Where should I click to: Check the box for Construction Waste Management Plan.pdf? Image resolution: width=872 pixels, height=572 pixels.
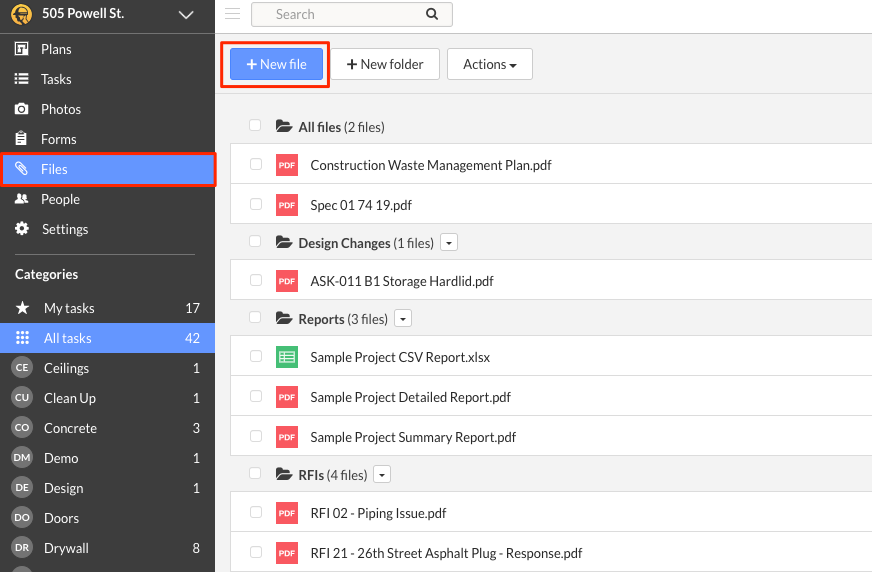[256, 164]
